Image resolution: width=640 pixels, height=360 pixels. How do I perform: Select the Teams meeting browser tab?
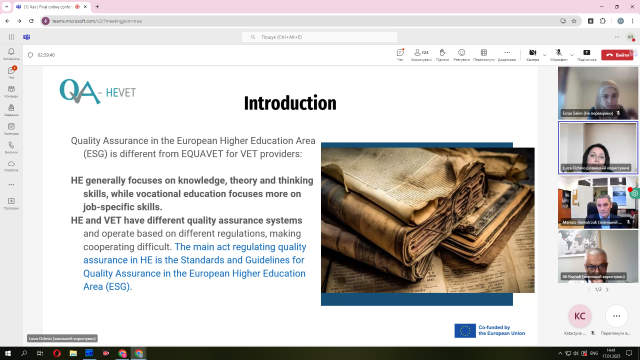pyautogui.click(x=48, y=7)
